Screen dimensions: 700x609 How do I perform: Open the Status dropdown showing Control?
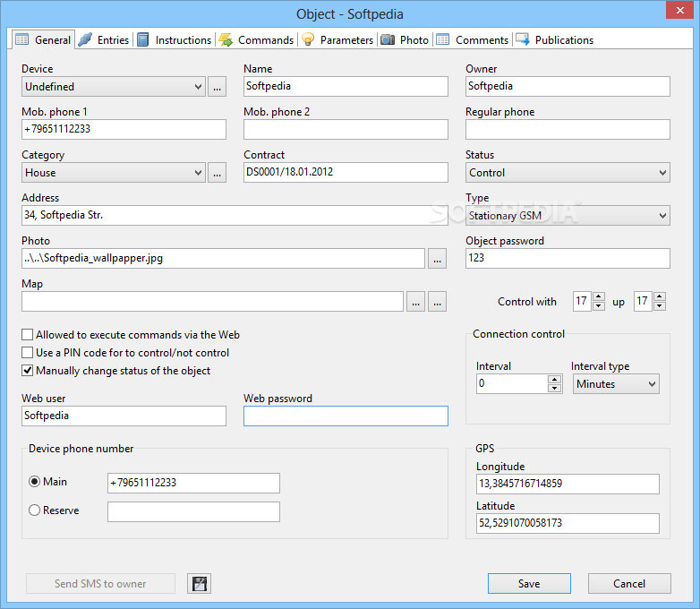(568, 173)
